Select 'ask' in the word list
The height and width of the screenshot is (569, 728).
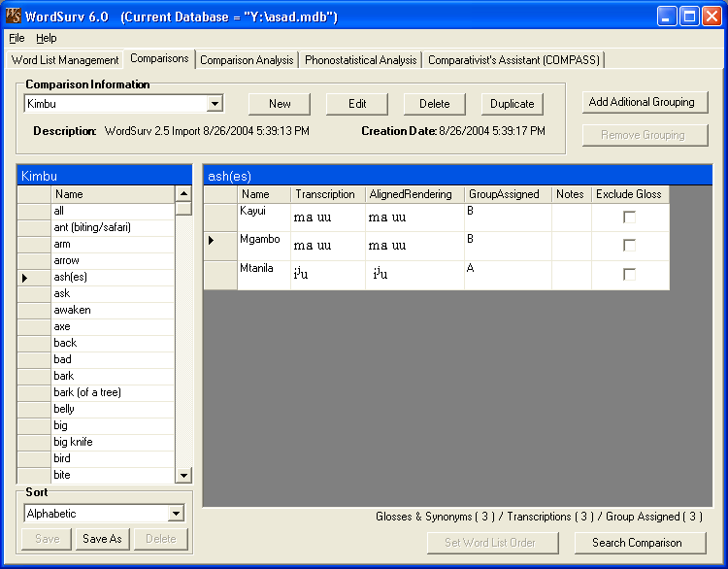pos(113,293)
